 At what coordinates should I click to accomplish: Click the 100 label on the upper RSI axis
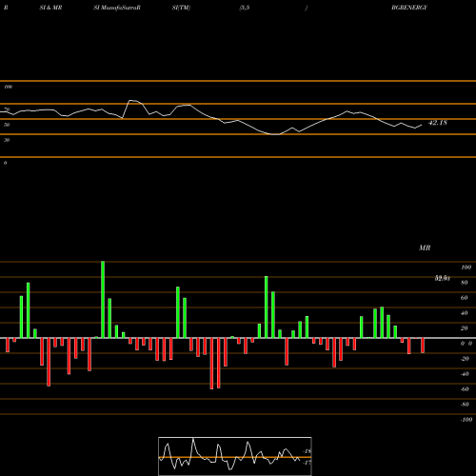(x=8, y=87)
